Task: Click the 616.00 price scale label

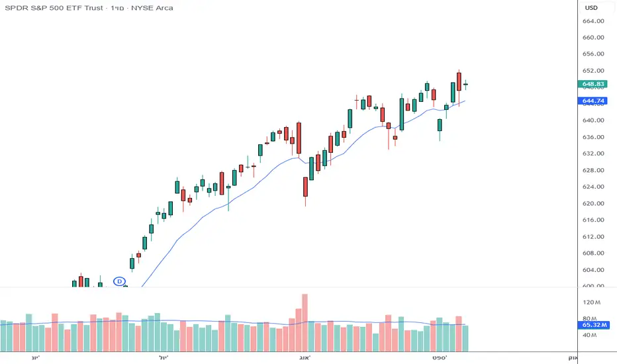Action: click(594, 220)
